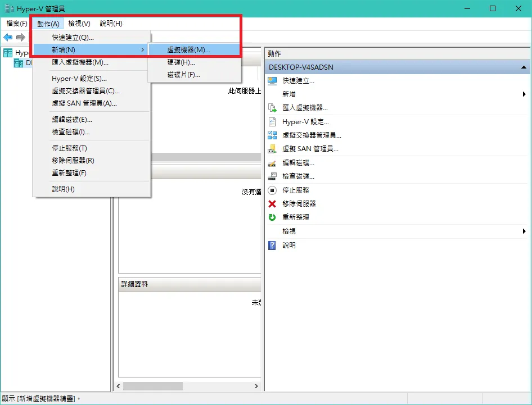
Task: Collapse the DESKTOP-V4SADSN actions section
Action: click(524, 67)
